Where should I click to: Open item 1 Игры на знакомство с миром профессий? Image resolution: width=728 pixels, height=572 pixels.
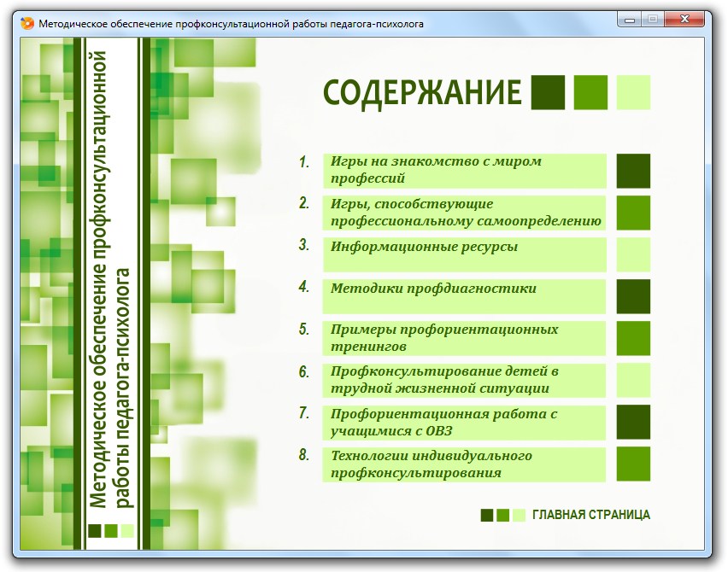(465, 171)
